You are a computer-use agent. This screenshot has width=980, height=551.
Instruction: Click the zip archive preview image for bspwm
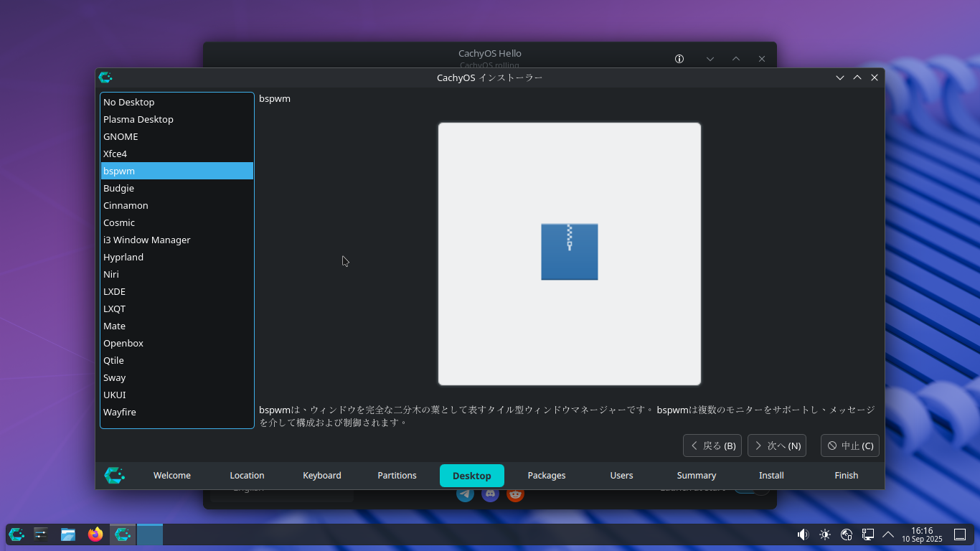point(569,253)
